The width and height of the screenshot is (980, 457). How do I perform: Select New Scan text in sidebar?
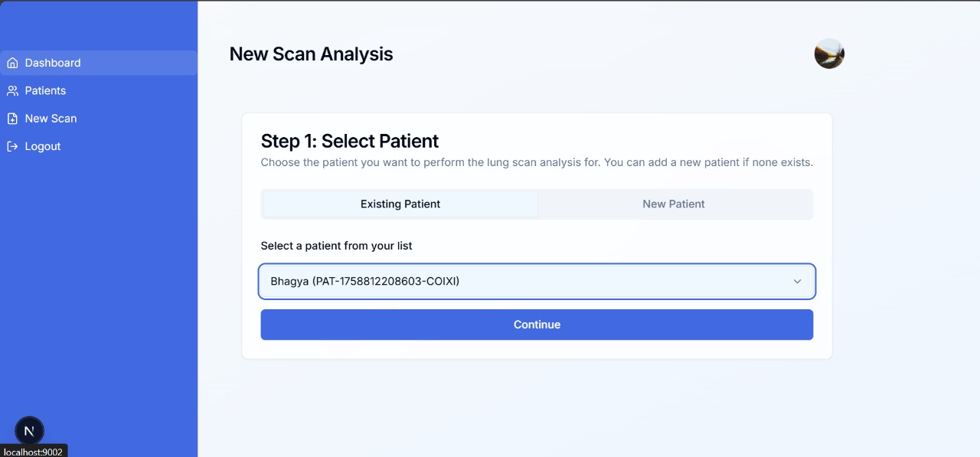[x=51, y=119]
